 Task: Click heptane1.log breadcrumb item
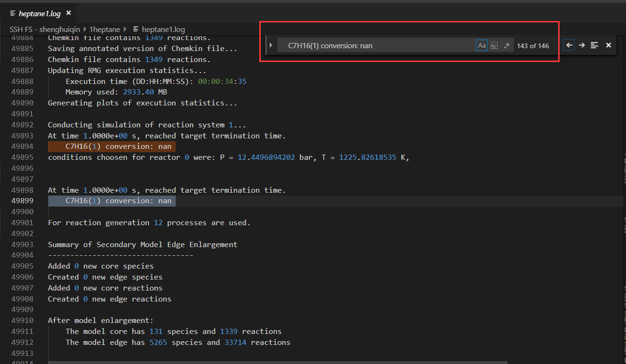(x=163, y=29)
